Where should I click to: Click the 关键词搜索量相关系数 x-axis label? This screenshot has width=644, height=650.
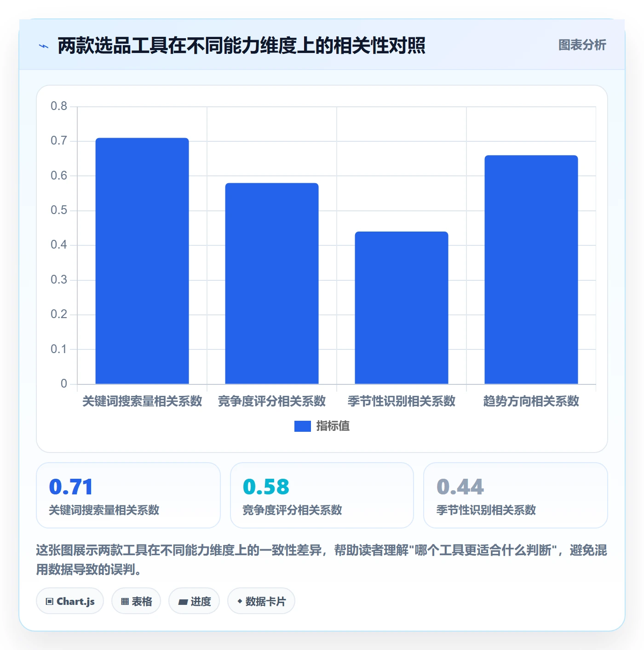142,401
